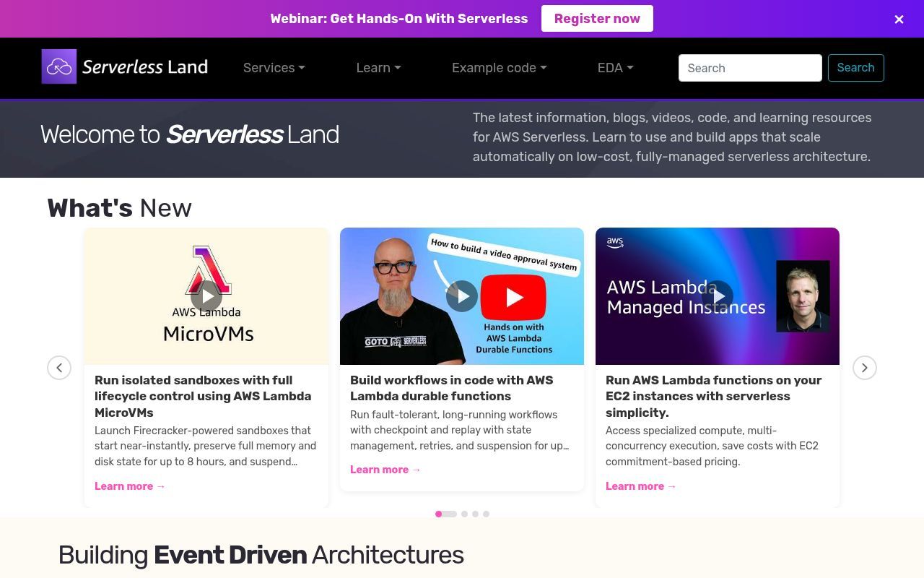Expand the Learn dropdown menu
The width and height of the screenshot is (924, 578).
click(x=378, y=68)
